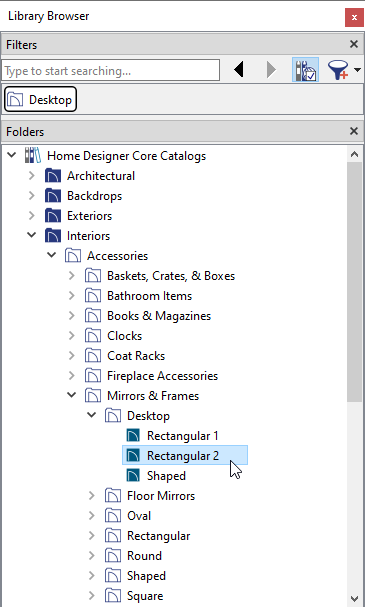Image resolution: width=365 pixels, height=607 pixels.
Task: Expand the Exteriors folder
Action: 32,216
